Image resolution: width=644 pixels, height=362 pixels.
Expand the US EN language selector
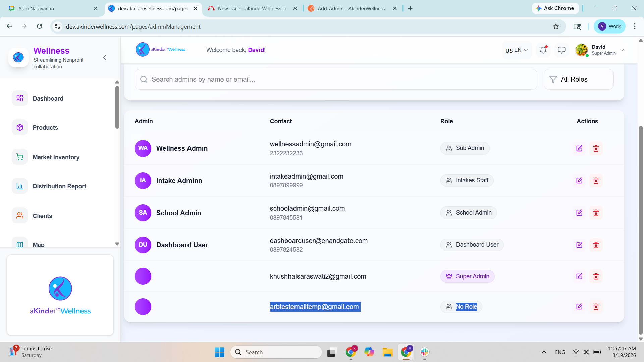point(517,50)
